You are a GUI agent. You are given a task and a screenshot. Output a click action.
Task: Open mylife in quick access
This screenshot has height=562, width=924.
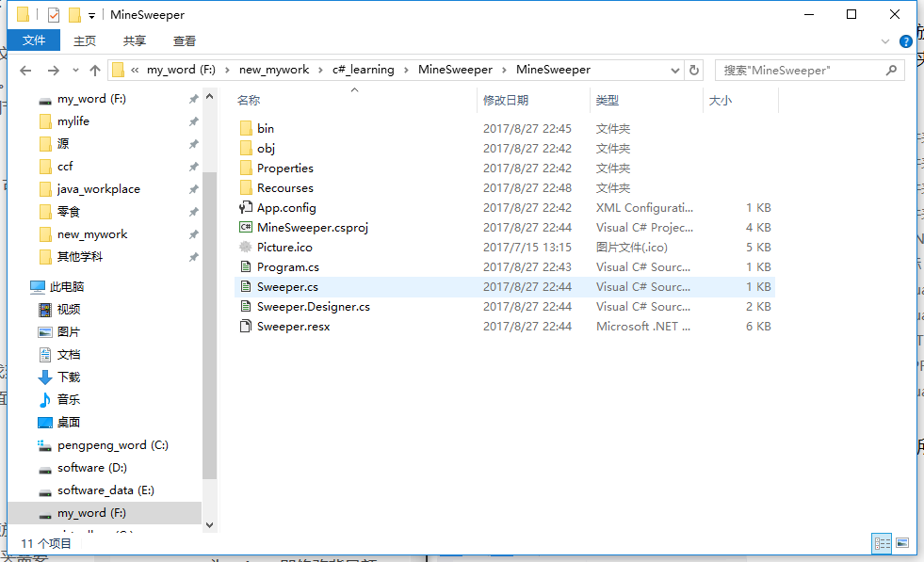point(73,121)
